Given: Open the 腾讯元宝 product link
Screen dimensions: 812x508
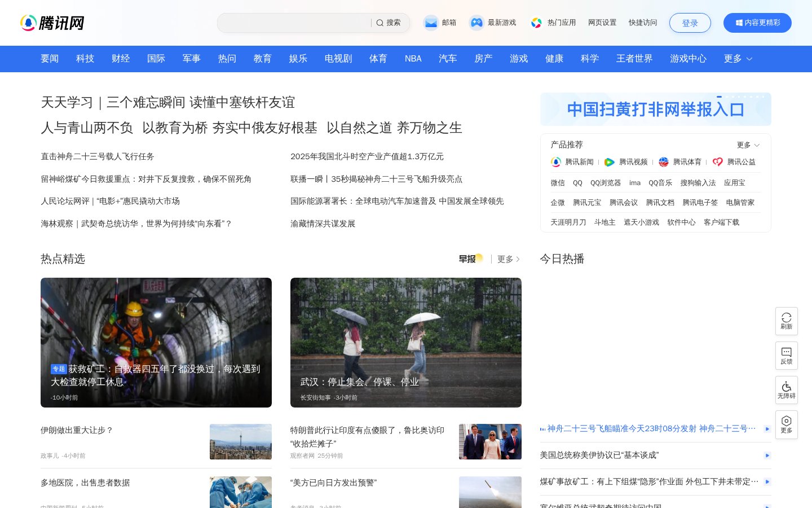Looking at the screenshot, I should (x=587, y=203).
